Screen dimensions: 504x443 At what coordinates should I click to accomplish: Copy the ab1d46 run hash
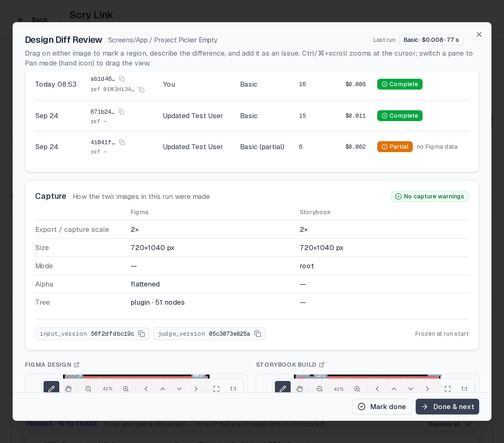122,79
